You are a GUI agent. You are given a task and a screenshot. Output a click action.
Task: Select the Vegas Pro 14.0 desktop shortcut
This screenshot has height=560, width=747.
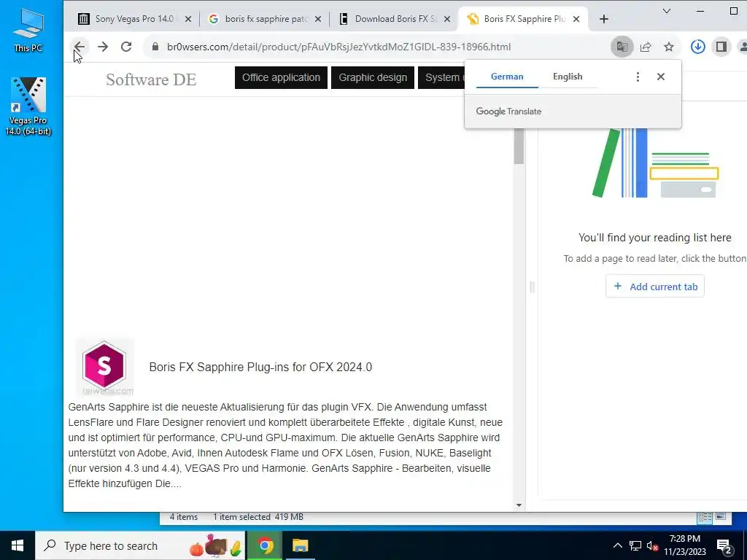click(x=28, y=106)
